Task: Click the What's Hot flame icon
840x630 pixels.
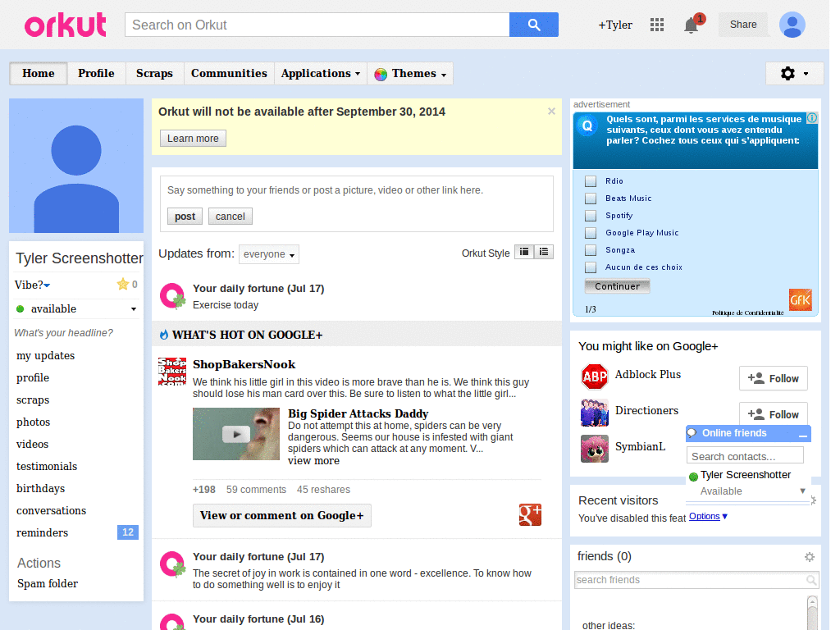Action: [x=164, y=335]
